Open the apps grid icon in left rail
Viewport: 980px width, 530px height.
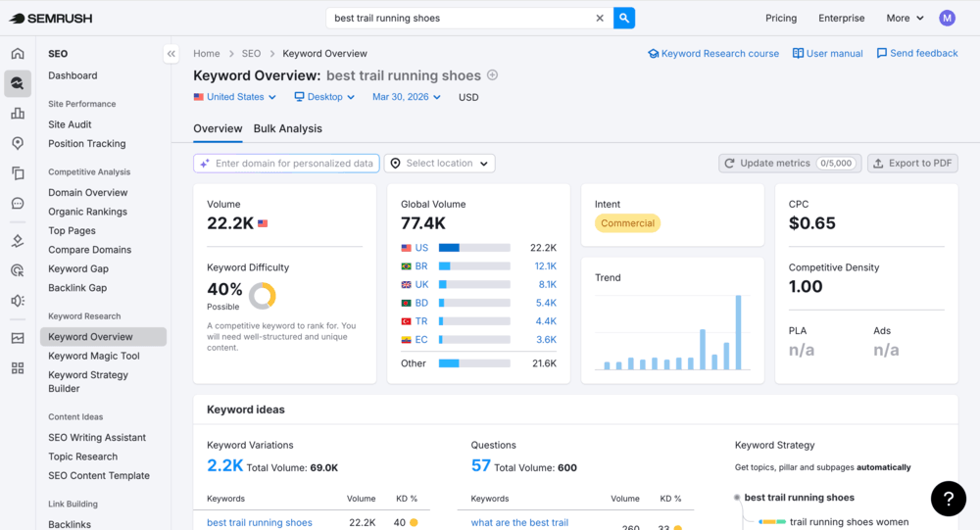pos(18,368)
